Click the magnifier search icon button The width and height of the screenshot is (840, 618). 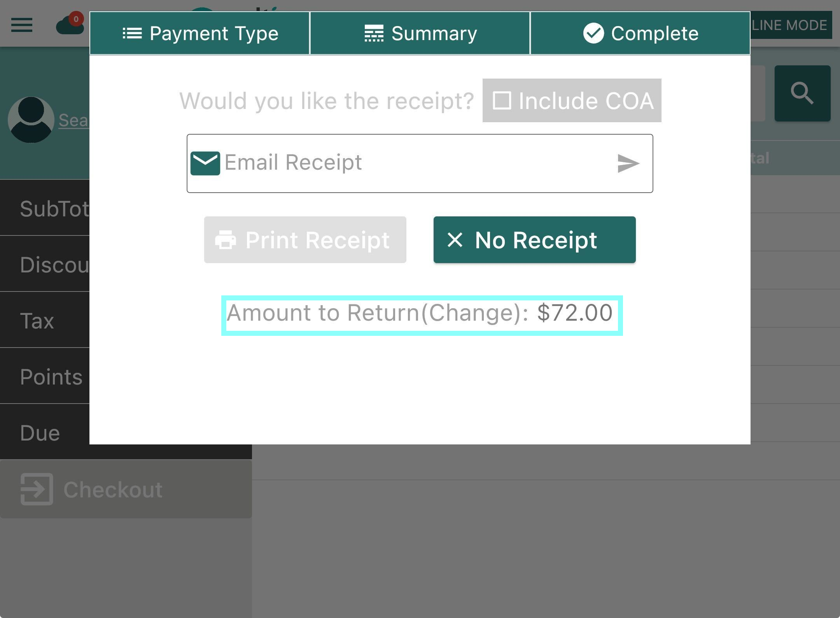tap(802, 93)
